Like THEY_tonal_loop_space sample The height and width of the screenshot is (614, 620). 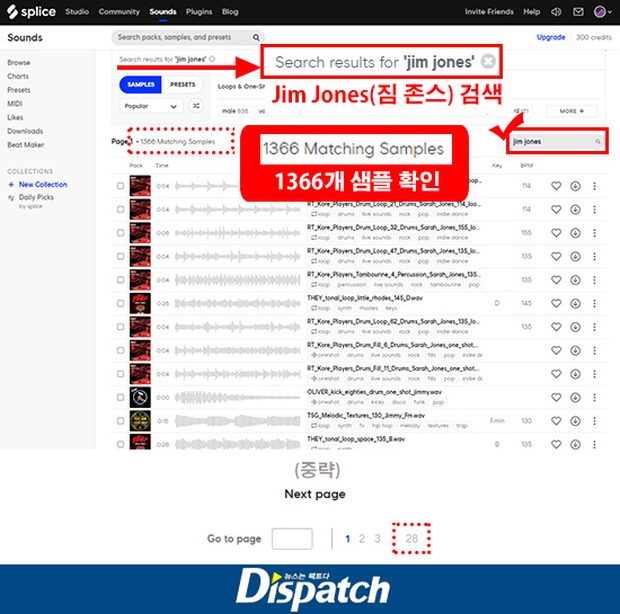click(x=556, y=444)
